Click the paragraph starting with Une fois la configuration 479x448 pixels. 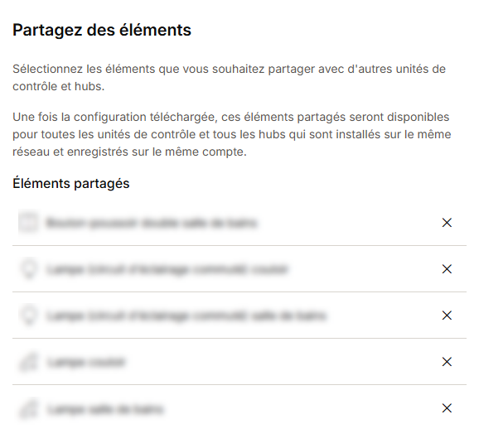[232, 134]
